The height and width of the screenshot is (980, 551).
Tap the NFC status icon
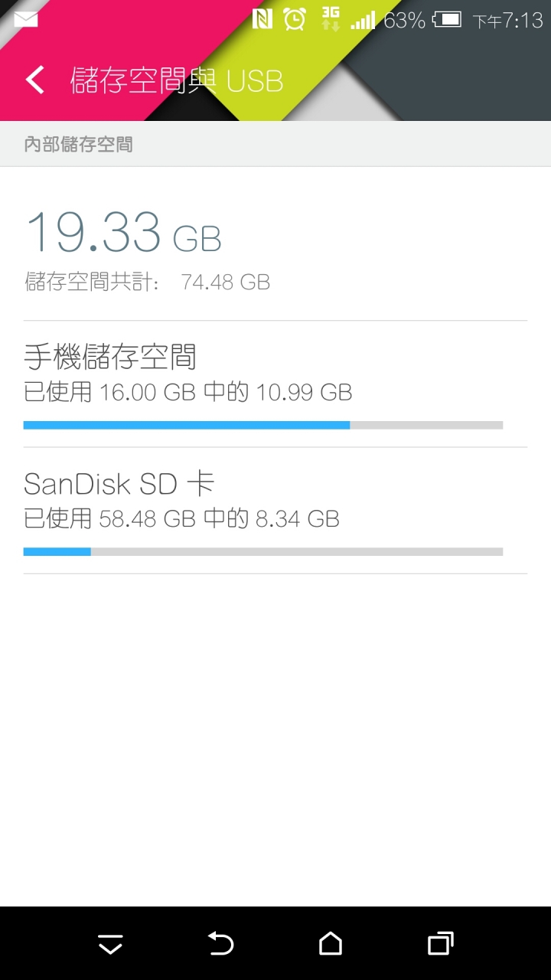click(262, 19)
